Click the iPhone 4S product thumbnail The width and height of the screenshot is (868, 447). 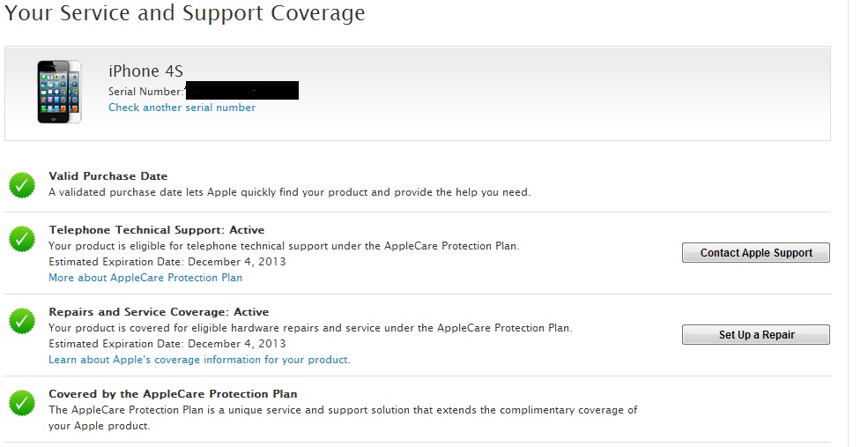click(x=59, y=92)
